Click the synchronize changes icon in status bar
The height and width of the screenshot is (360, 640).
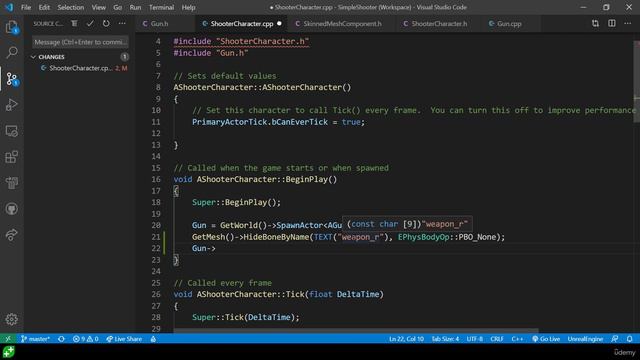(x=61, y=339)
